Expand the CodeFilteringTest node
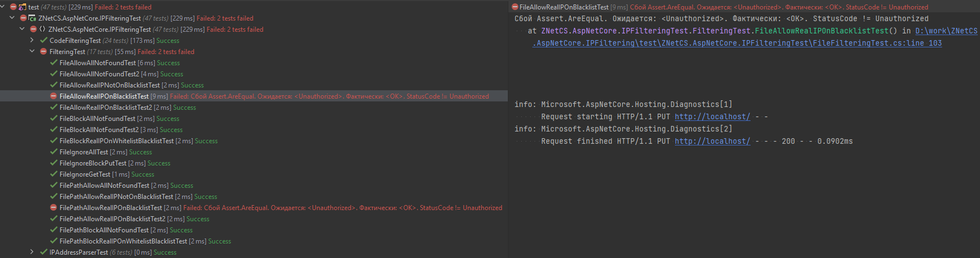The image size is (980, 258). click(32, 40)
